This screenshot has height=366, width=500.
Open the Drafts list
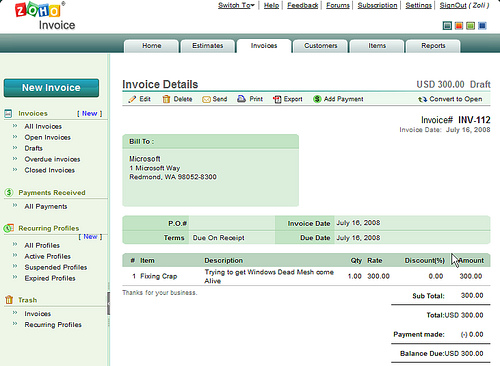tap(33, 148)
